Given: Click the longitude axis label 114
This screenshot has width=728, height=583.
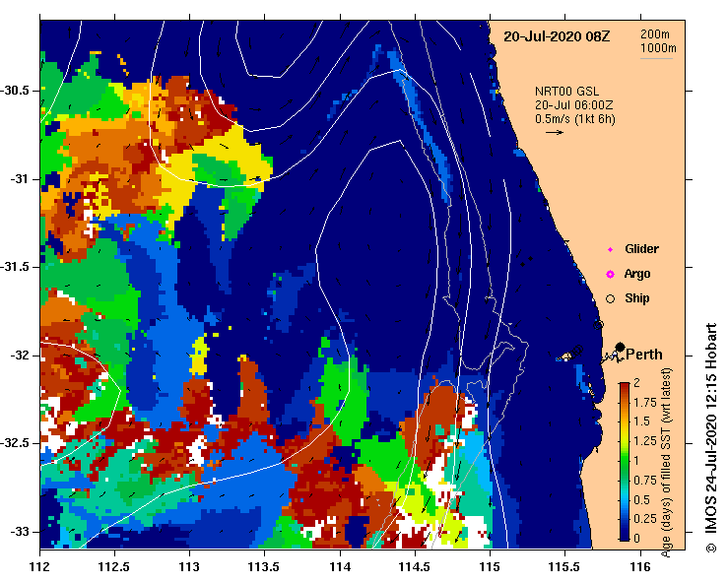Looking at the screenshot, I should tap(340, 567).
